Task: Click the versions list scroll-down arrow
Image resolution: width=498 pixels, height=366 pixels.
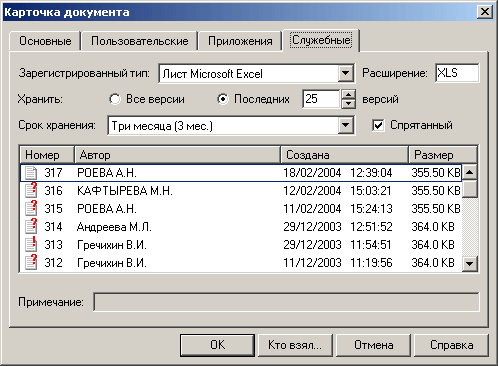Action: coord(470,264)
